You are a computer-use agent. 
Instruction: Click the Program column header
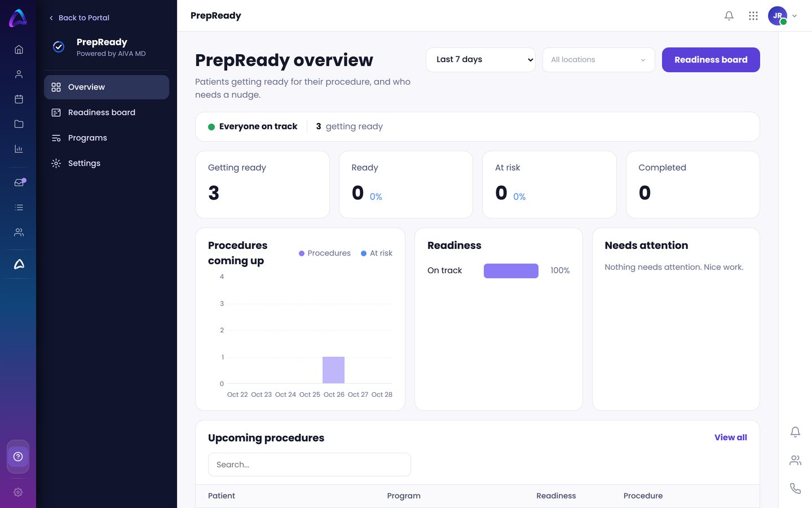tap(404, 496)
